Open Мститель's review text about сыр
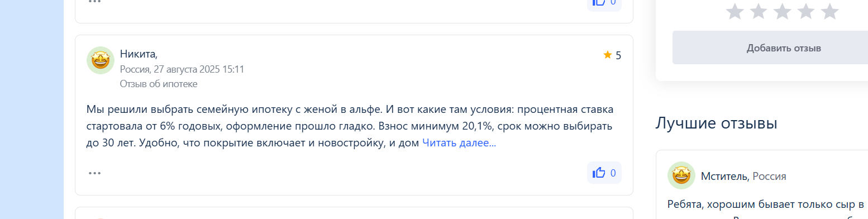Viewport: 868px width, 219px height. tap(766, 204)
